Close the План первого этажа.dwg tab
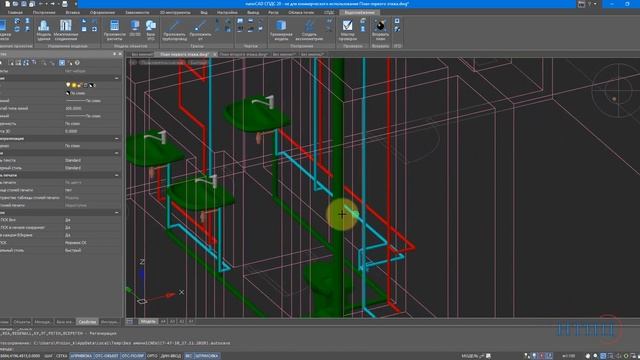The width and height of the screenshot is (640, 360). (215, 54)
